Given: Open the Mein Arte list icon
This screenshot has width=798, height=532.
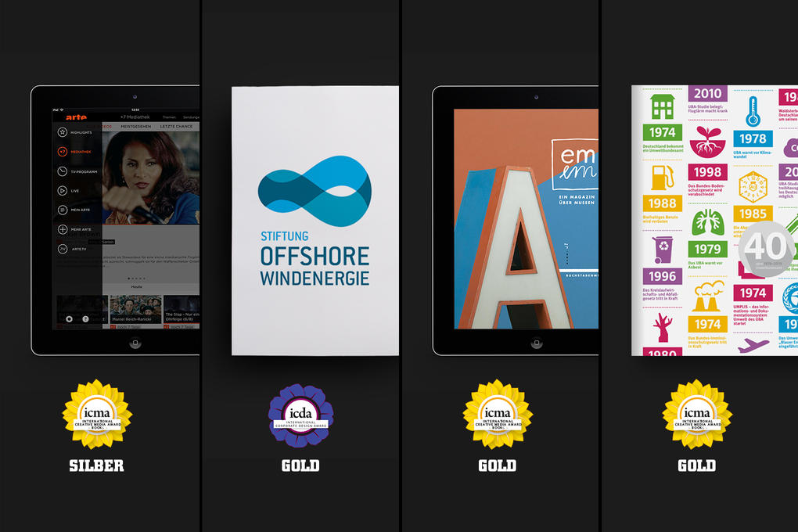Looking at the screenshot, I should 62,210.
